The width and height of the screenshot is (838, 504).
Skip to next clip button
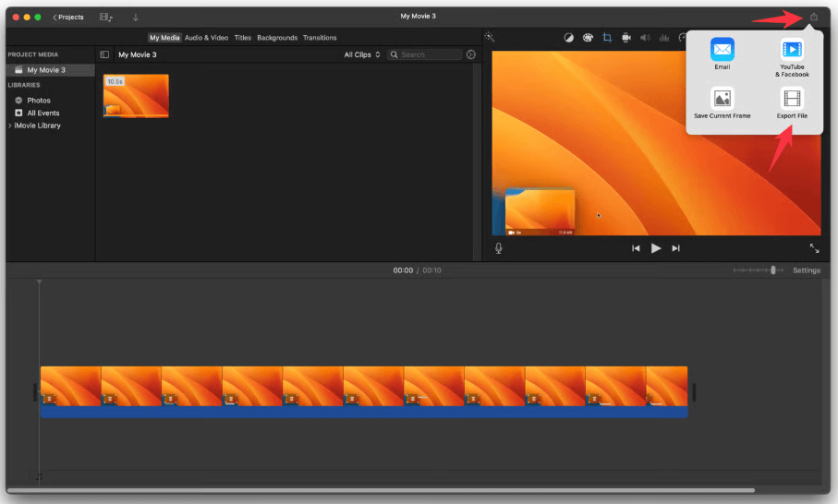coord(676,248)
